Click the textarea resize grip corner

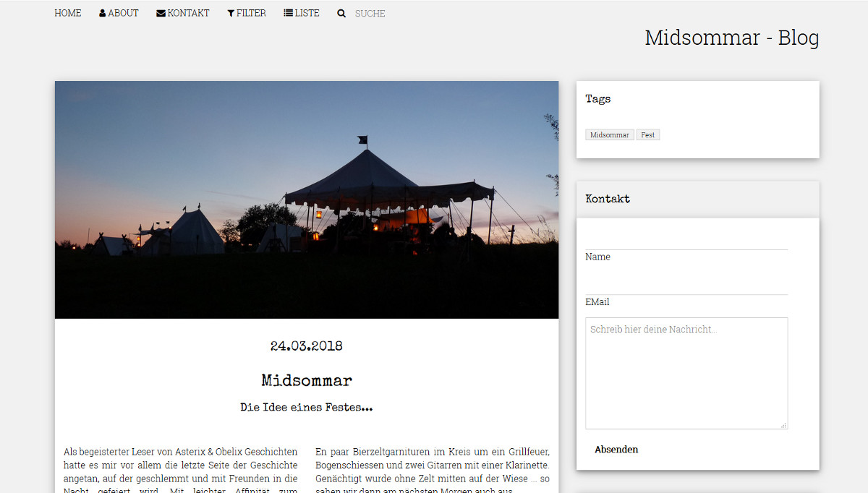tap(783, 425)
